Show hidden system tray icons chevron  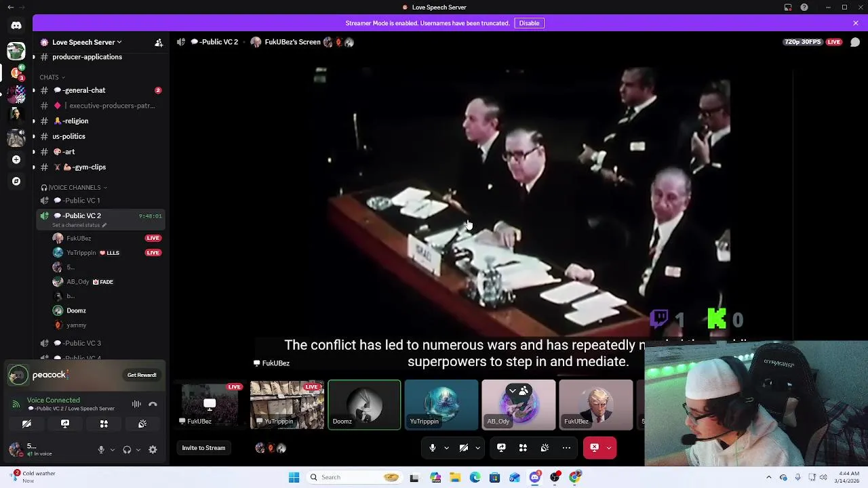coord(768,477)
